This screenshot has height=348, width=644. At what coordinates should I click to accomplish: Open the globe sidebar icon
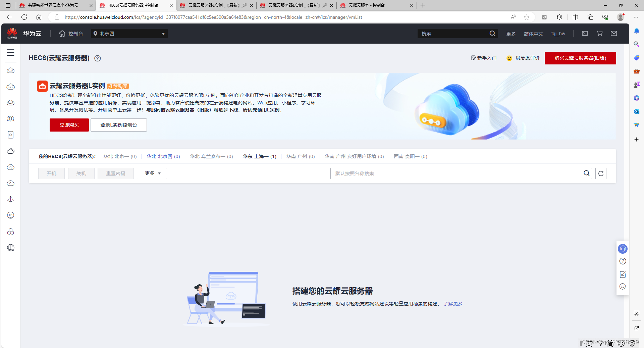pos(11,248)
